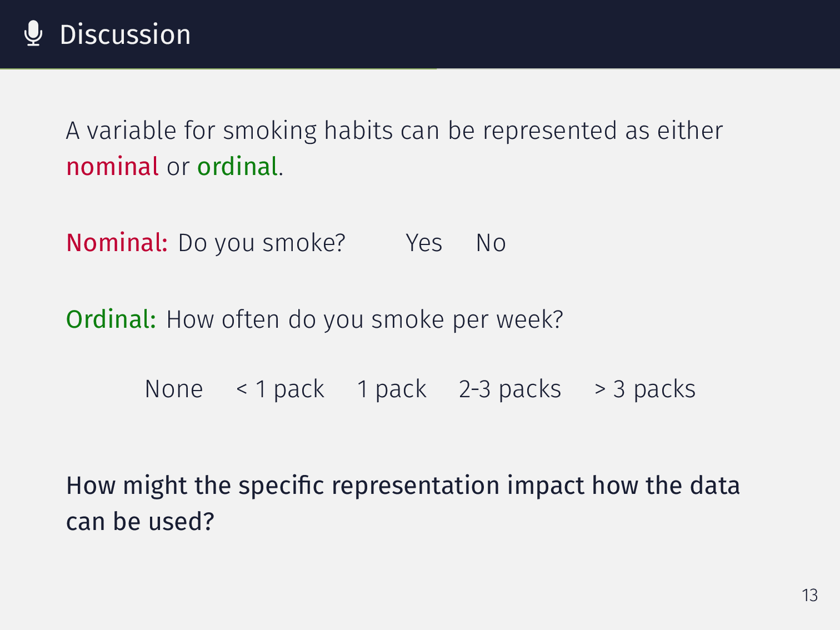Screen dimensions: 840x630
Task: Click "How often do you smoke per week?"
Action: click(x=364, y=319)
